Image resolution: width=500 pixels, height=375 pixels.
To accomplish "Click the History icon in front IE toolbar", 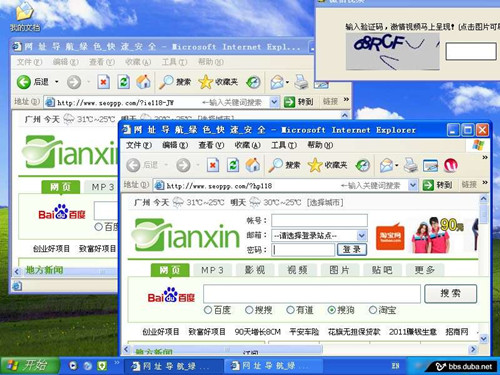I will pyautogui.click(x=362, y=165).
